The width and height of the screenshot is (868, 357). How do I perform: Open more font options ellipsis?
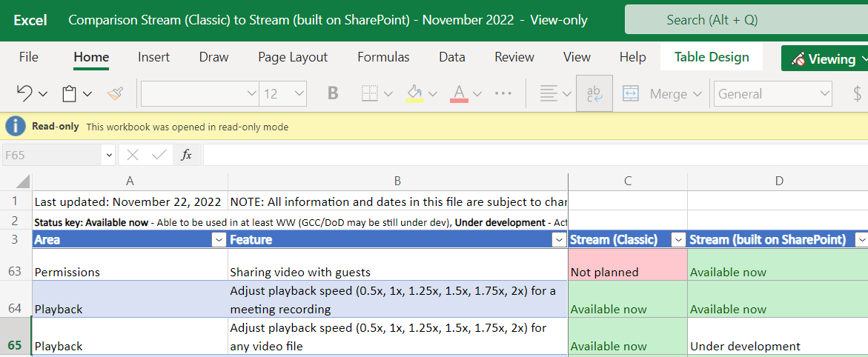point(503,93)
